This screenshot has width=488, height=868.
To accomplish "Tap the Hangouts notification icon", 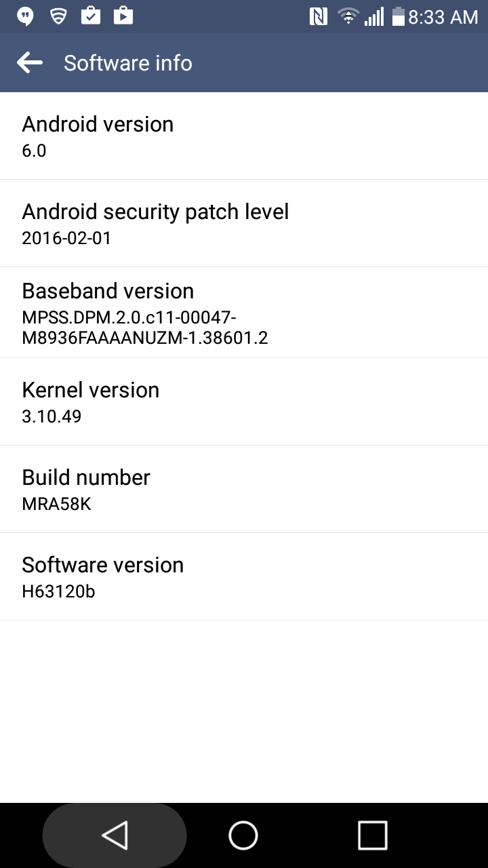I will 26,16.
